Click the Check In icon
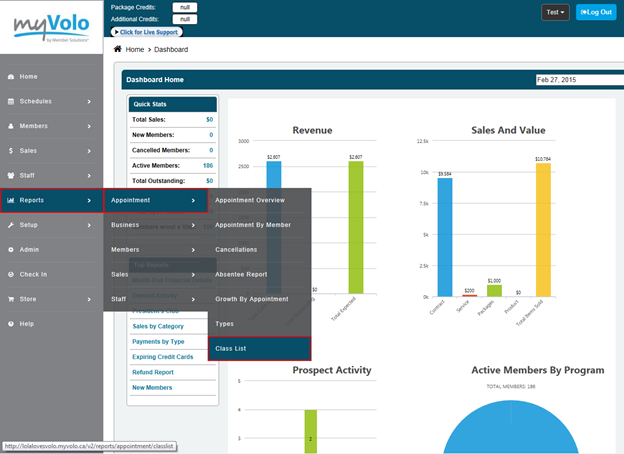The height and width of the screenshot is (454, 624). coord(10,274)
